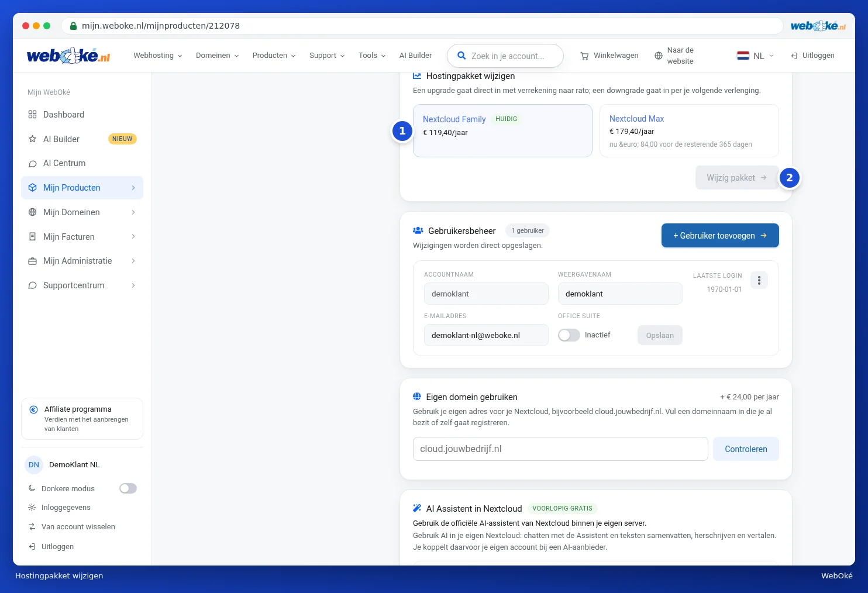Viewport: 868px width, 593px height.
Task: Click the Affiliate programma euro icon
Action: (x=34, y=410)
